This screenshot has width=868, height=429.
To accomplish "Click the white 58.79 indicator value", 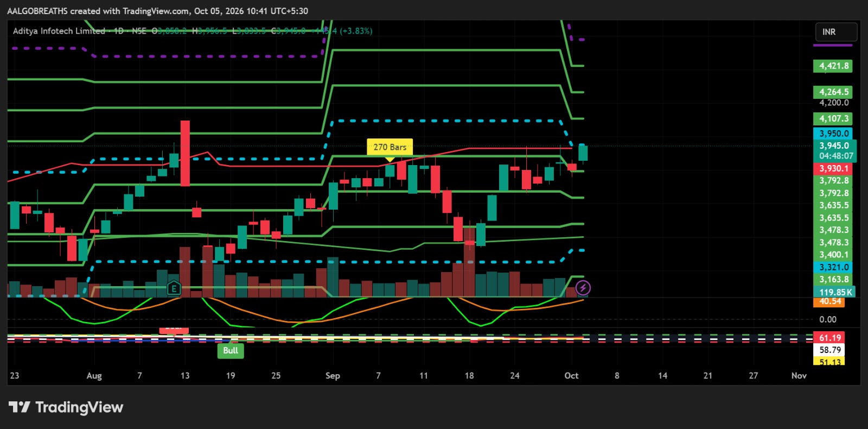I will pos(829,350).
